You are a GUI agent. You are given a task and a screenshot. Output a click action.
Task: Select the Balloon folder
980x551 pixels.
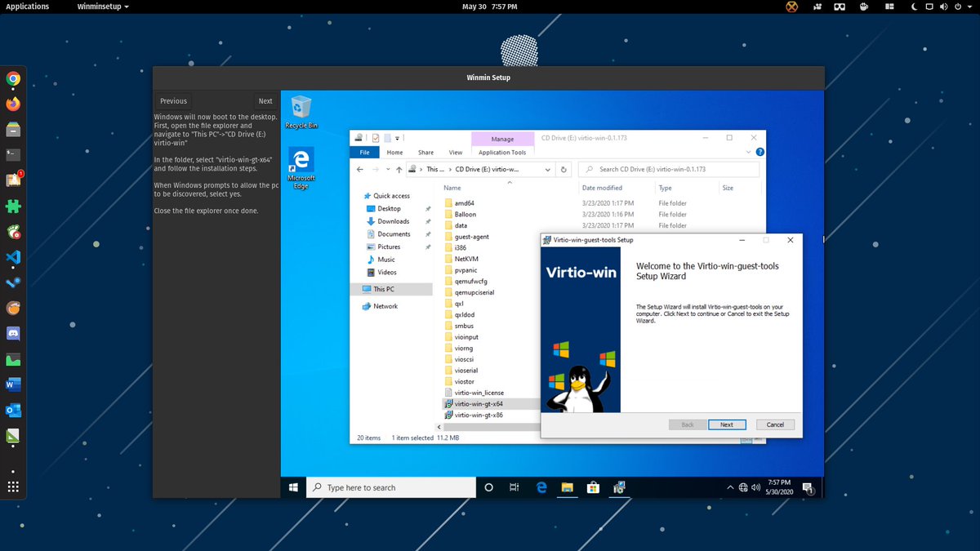coord(464,214)
